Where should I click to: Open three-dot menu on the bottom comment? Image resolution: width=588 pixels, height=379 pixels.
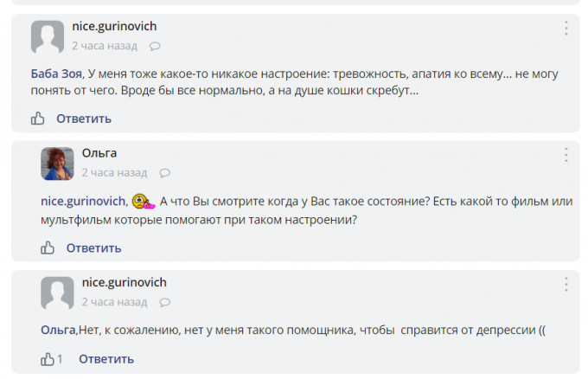tap(566, 284)
